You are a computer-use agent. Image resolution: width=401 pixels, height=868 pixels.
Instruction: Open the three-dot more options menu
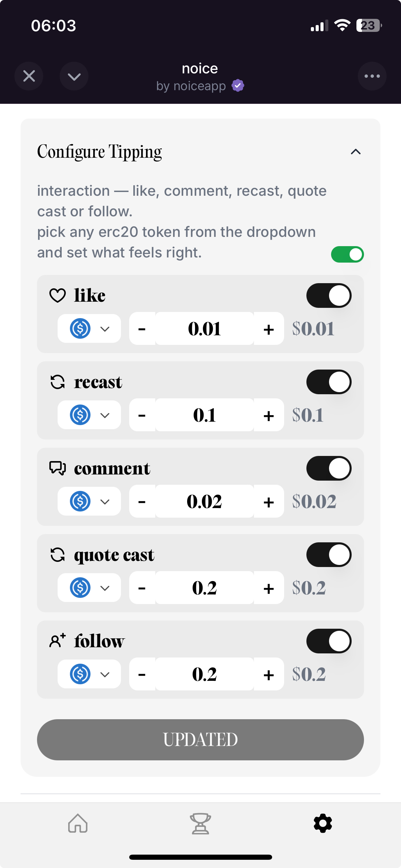(372, 76)
